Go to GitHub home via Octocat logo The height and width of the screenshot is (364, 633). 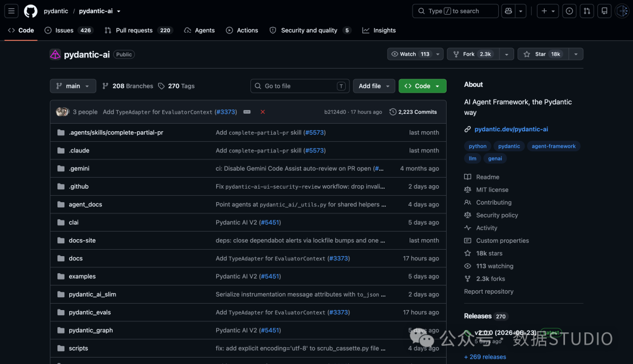(30, 11)
